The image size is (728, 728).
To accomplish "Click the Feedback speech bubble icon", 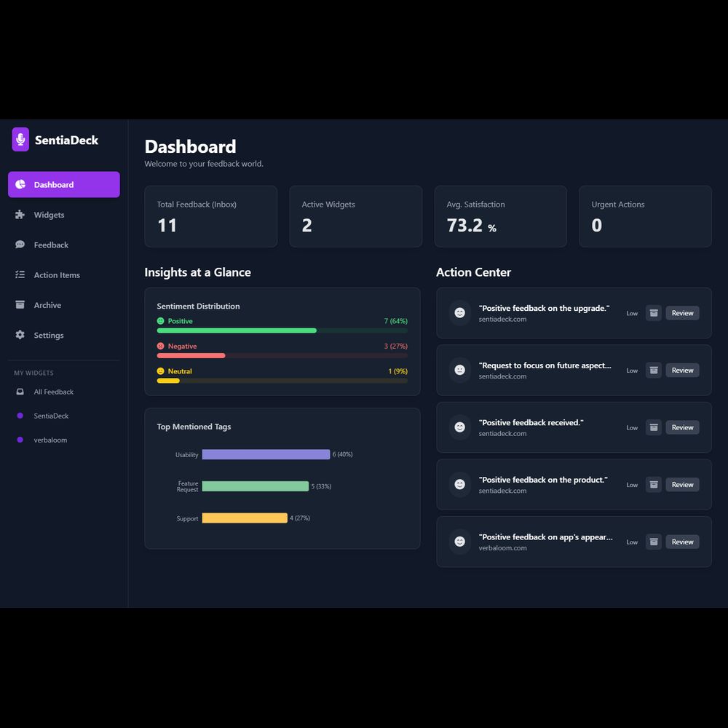I will (20, 245).
